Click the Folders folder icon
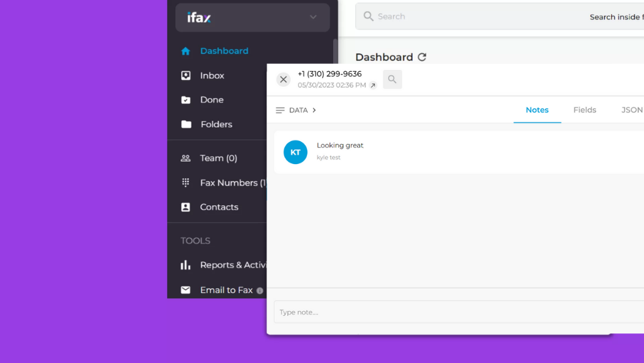Viewport: 644px width, 363px height. coord(186,124)
